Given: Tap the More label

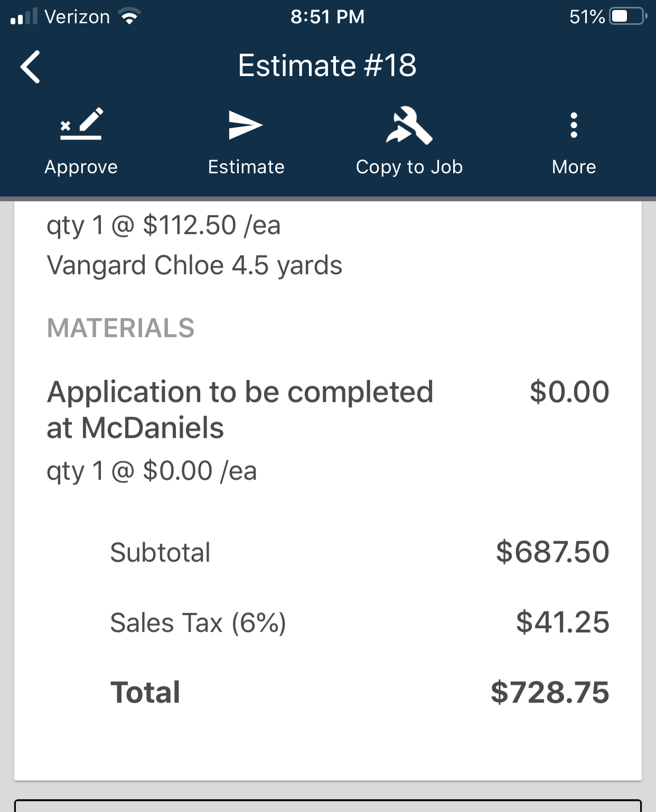Looking at the screenshot, I should (574, 167).
